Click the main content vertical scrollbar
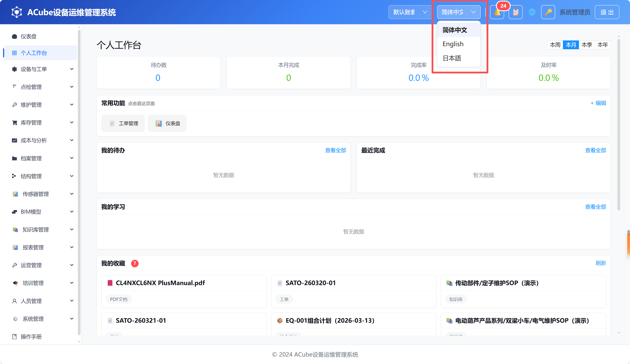Image resolution: width=630 pixels, height=364 pixels. point(619,124)
